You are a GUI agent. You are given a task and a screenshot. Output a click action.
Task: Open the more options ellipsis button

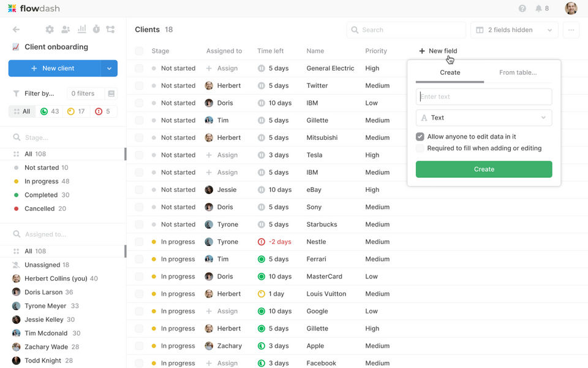tap(571, 30)
